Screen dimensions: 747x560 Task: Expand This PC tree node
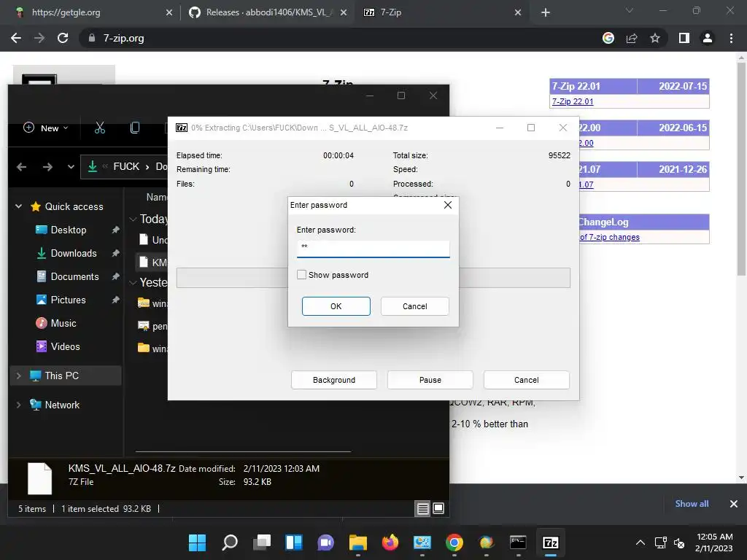tap(18, 376)
